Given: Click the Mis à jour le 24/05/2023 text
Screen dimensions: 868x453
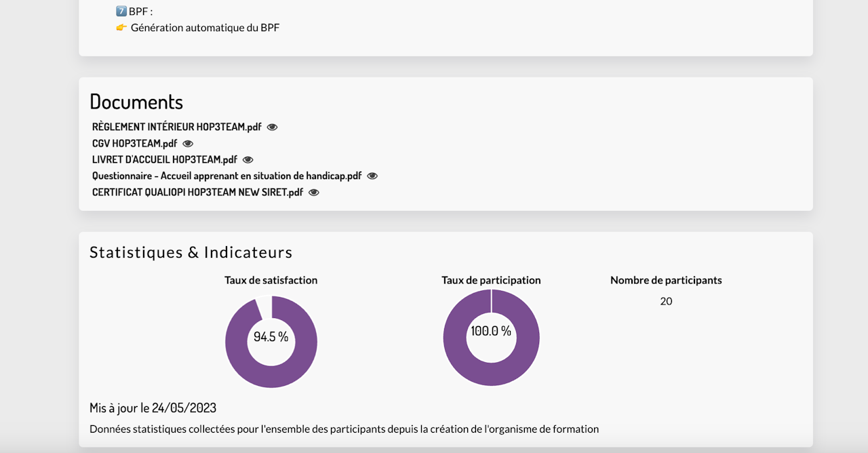Looking at the screenshot, I should [x=153, y=408].
